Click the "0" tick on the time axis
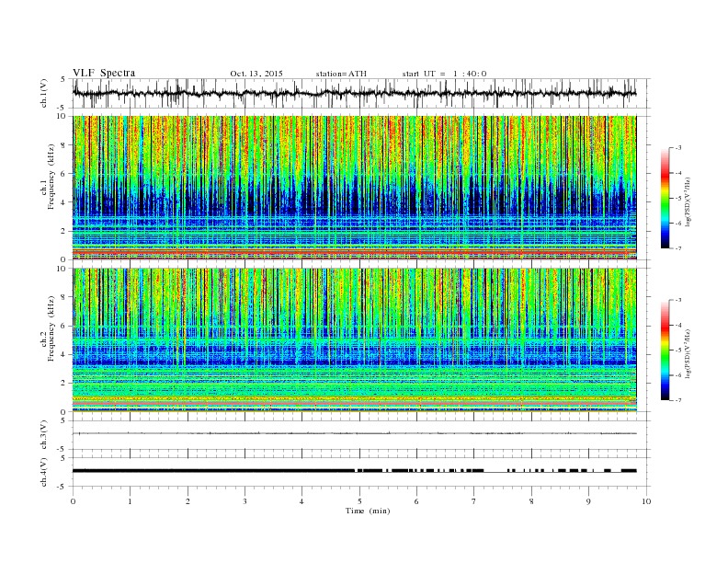Screen dimensions: 728x563 point(73,501)
